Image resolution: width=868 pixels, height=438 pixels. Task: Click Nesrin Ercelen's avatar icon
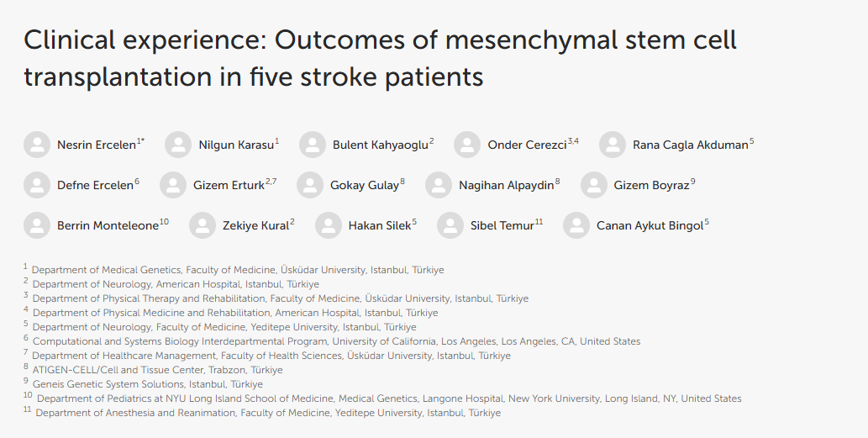(37, 145)
